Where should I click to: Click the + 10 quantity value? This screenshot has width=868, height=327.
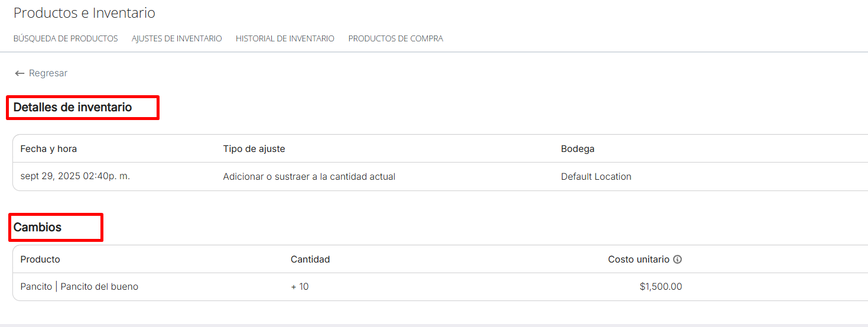(x=300, y=287)
